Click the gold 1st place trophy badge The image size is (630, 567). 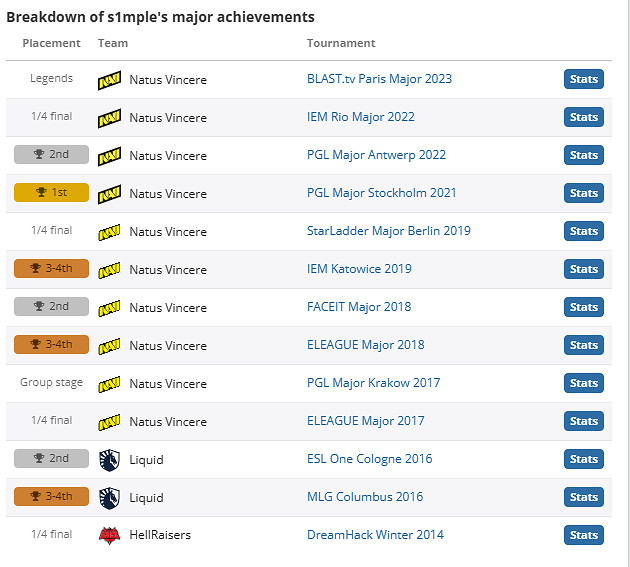tap(51, 193)
